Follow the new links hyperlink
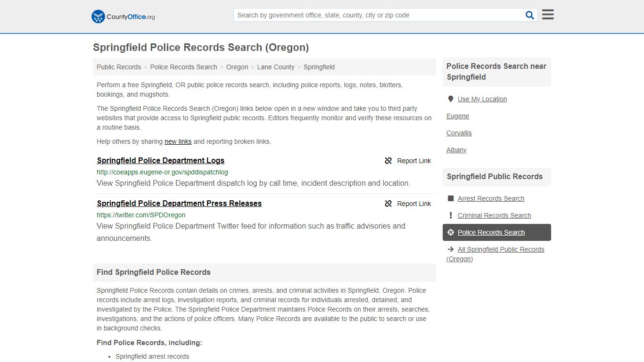 click(178, 141)
